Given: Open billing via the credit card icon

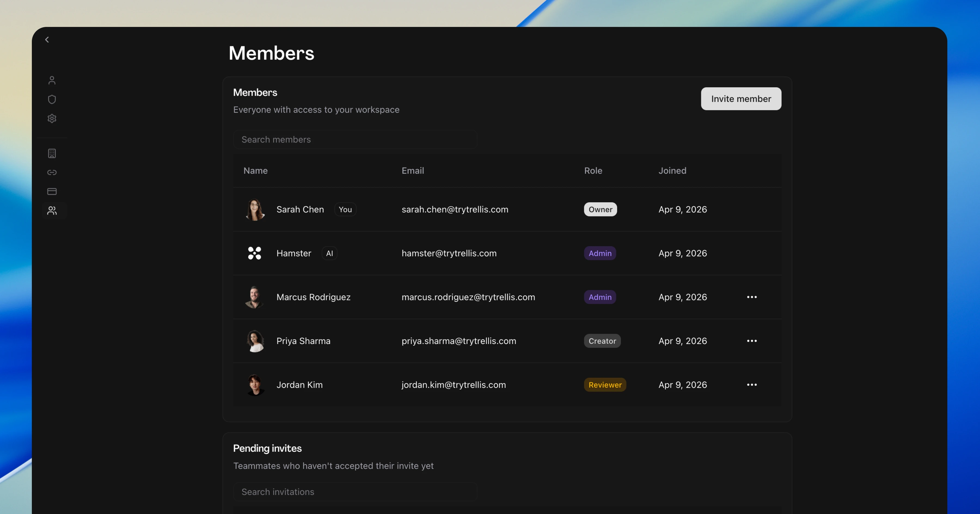Looking at the screenshot, I should (52, 191).
